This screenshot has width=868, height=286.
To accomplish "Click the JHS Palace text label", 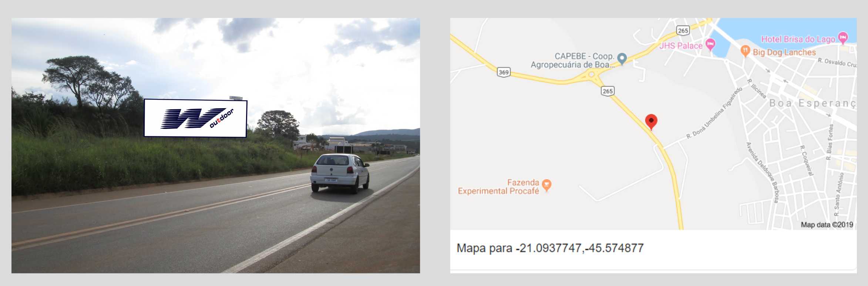I will (x=681, y=46).
